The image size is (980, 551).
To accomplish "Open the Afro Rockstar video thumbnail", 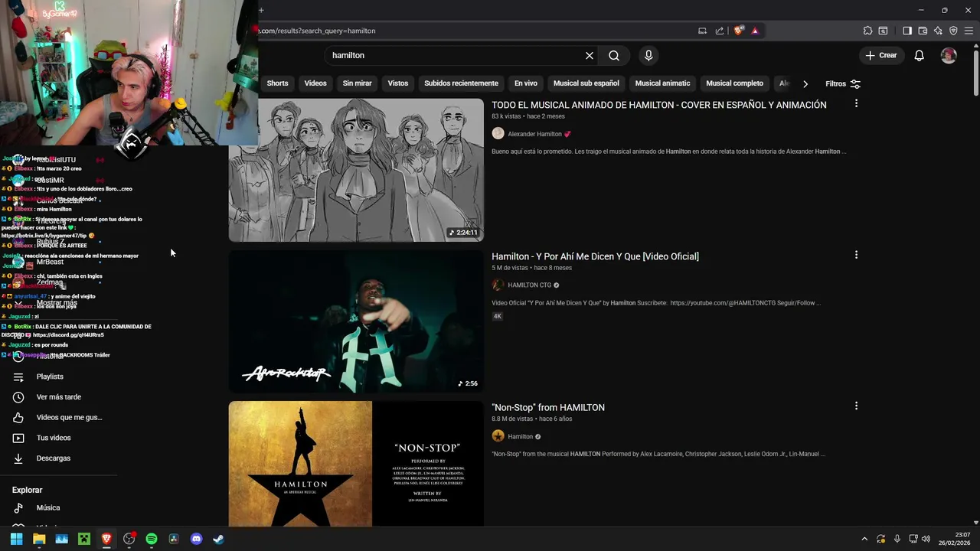I will [x=356, y=321].
